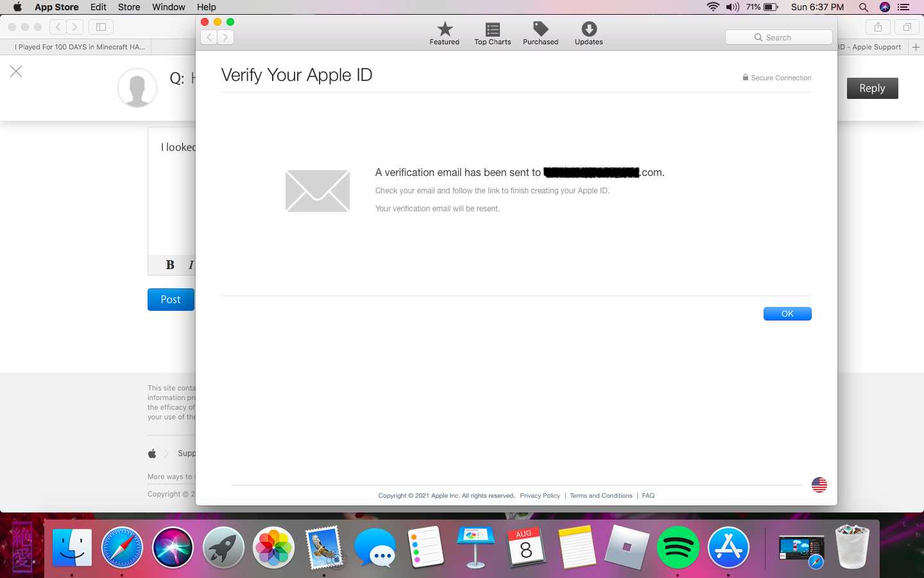The image size is (924, 578).
Task: Open the Trash from the Dock
Action: 852,548
